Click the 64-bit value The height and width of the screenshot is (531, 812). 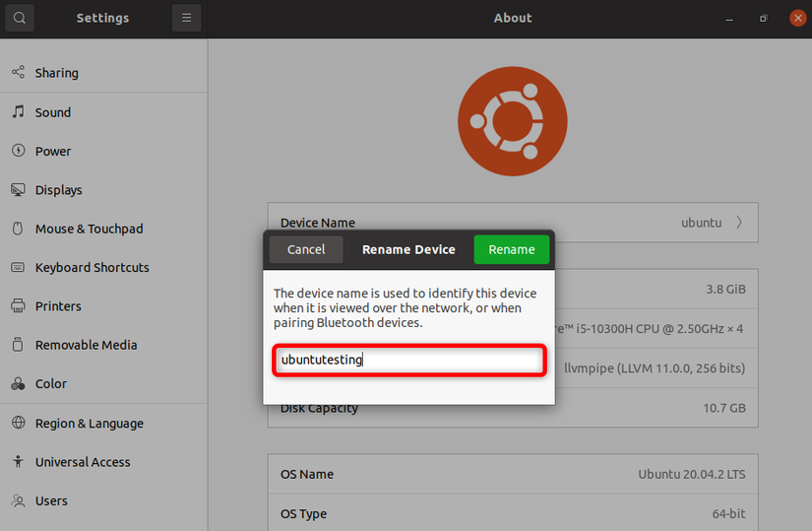[728, 514]
